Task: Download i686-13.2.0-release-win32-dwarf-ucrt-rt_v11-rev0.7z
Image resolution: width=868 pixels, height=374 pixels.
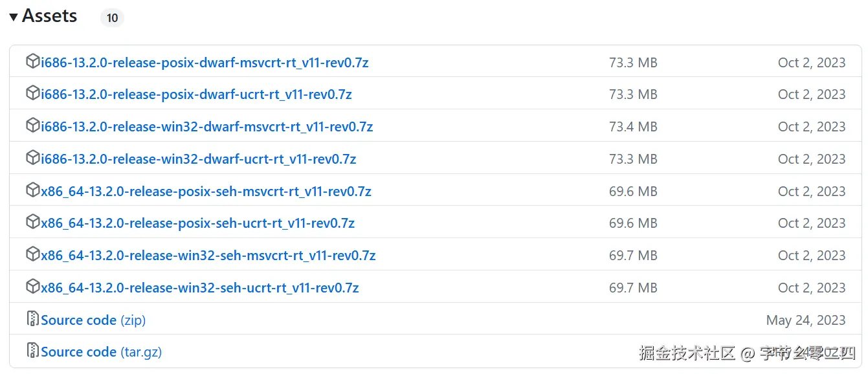Action: 198,159
